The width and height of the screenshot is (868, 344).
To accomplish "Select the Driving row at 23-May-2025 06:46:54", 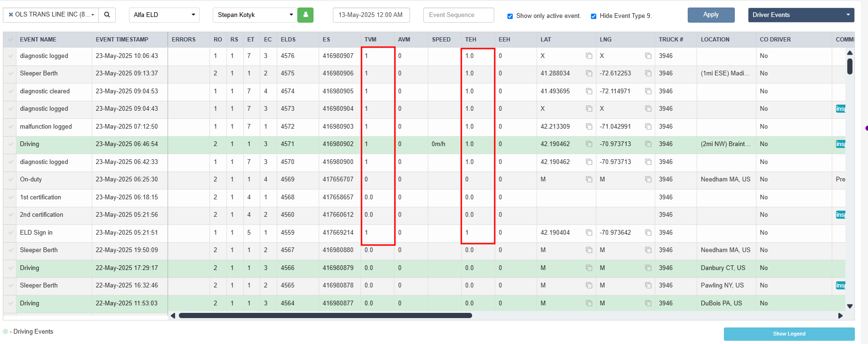I will click(x=424, y=144).
